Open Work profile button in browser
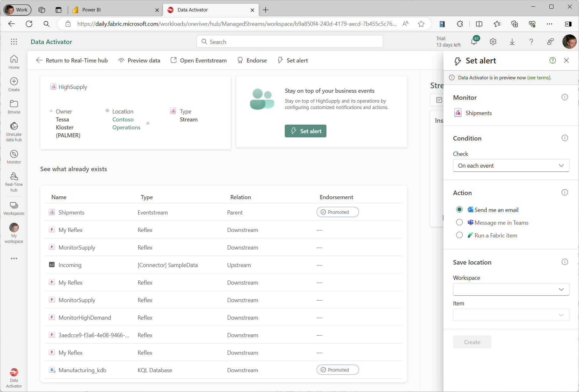 (x=18, y=10)
